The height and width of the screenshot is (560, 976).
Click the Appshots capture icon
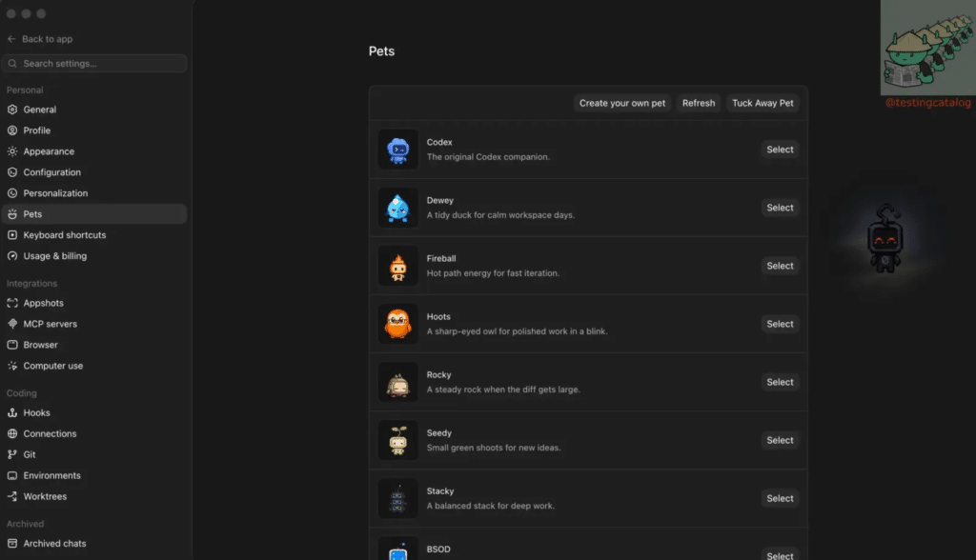[x=12, y=303]
